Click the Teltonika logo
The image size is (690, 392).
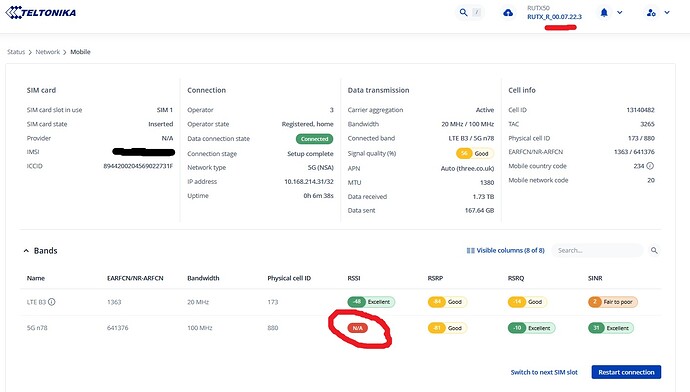tap(40, 12)
